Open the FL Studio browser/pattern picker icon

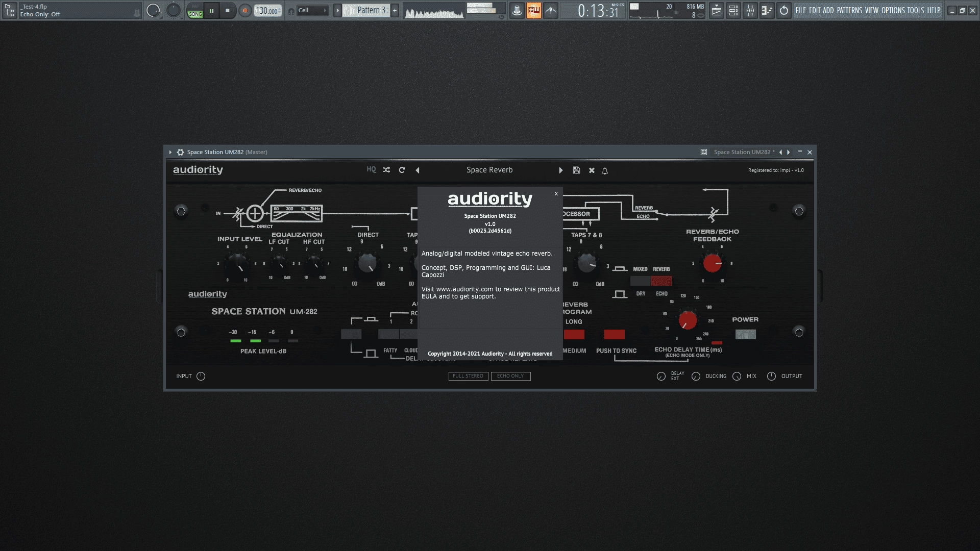[10, 10]
